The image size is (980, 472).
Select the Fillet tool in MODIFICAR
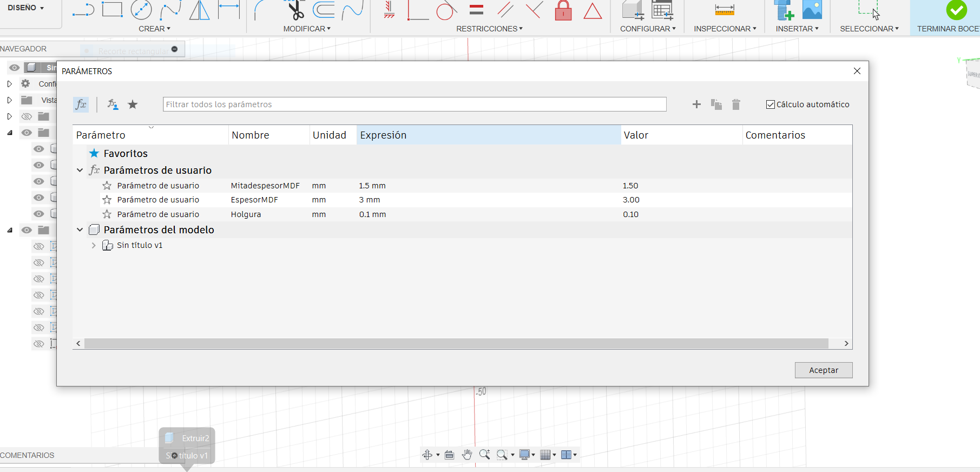(x=261, y=10)
